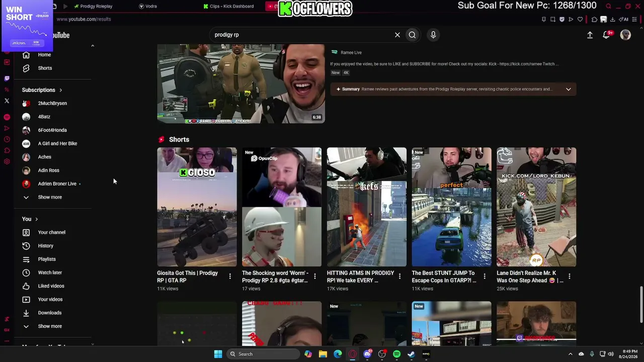Viewport: 644px width, 362px height.
Task: Open File Explorer from the taskbar
Action: (x=323, y=354)
